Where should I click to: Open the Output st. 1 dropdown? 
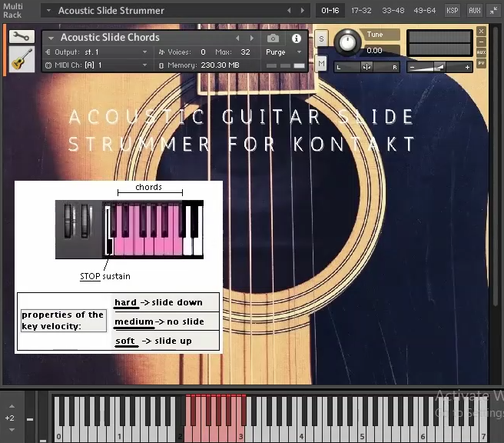point(96,52)
